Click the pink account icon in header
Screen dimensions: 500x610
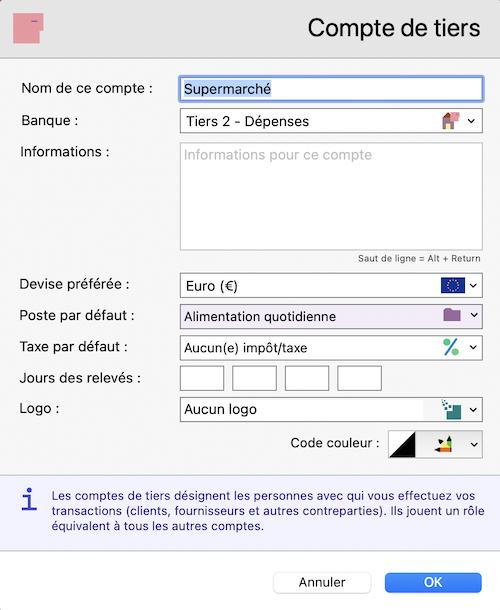tap(28, 28)
